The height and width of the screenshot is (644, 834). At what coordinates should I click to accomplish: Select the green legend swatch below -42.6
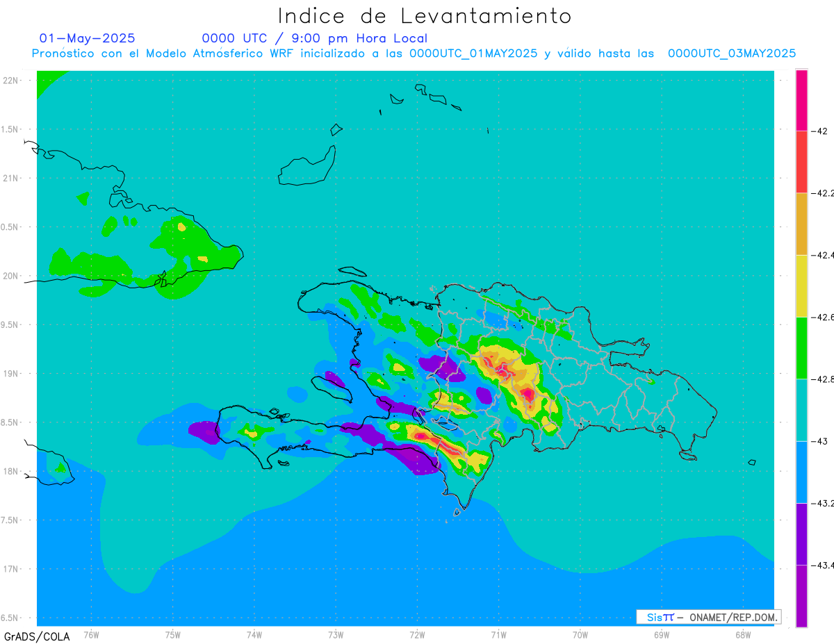pos(801,347)
